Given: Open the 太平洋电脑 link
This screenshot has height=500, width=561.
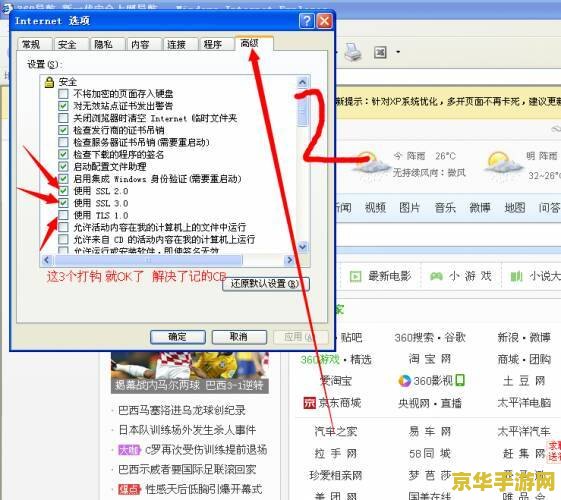Looking at the screenshot, I should [x=524, y=403].
